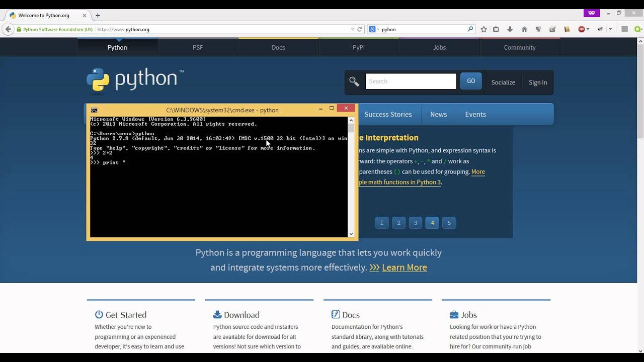
Task: Switch to the Python top nav tab
Action: click(117, 47)
